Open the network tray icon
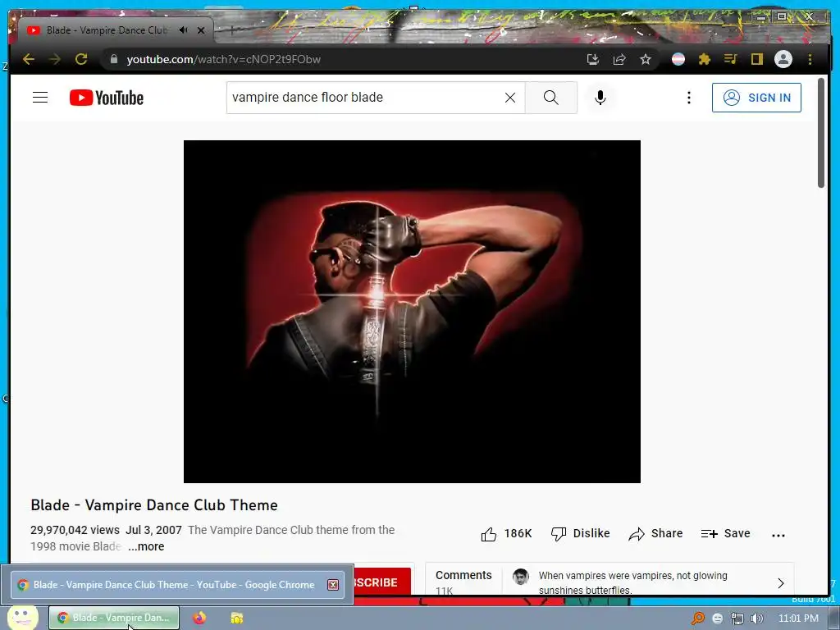This screenshot has width=840, height=630. (737, 619)
